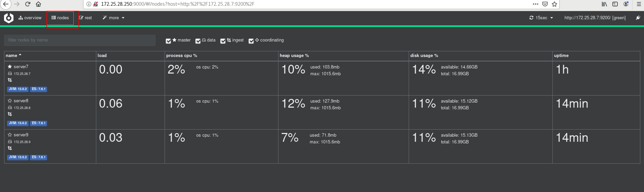This screenshot has width=644, height=192.
Task: Open the rest tab
Action: point(86,18)
